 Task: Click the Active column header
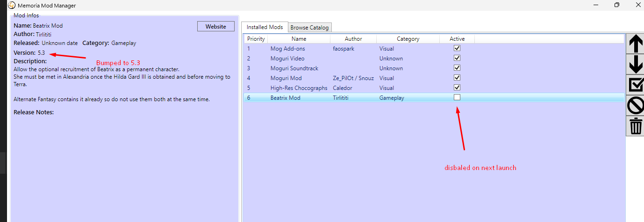[457, 39]
